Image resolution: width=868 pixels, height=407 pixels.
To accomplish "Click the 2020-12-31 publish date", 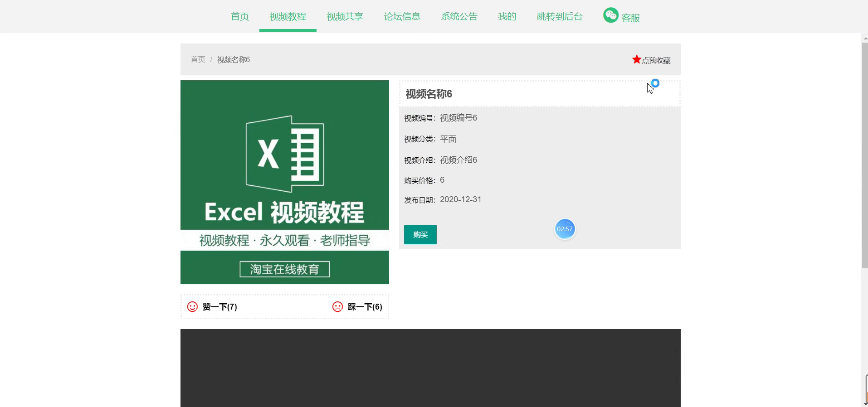I will [x=461, y=199].
